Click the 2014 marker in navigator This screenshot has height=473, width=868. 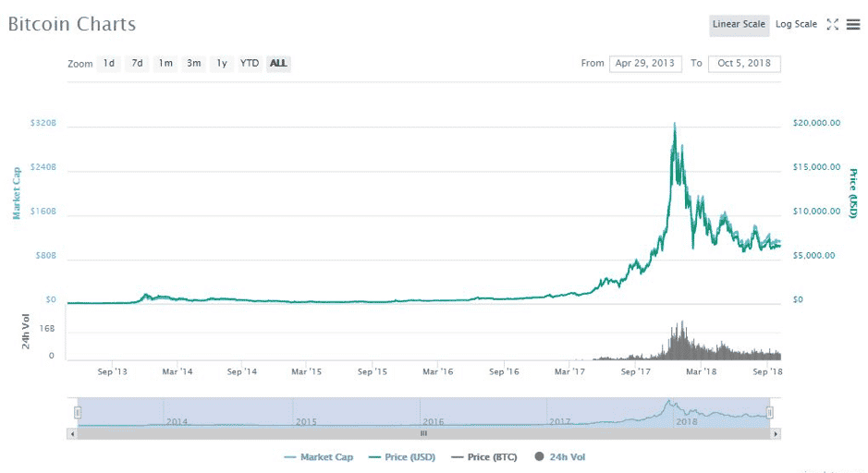(x=177, y=421)
